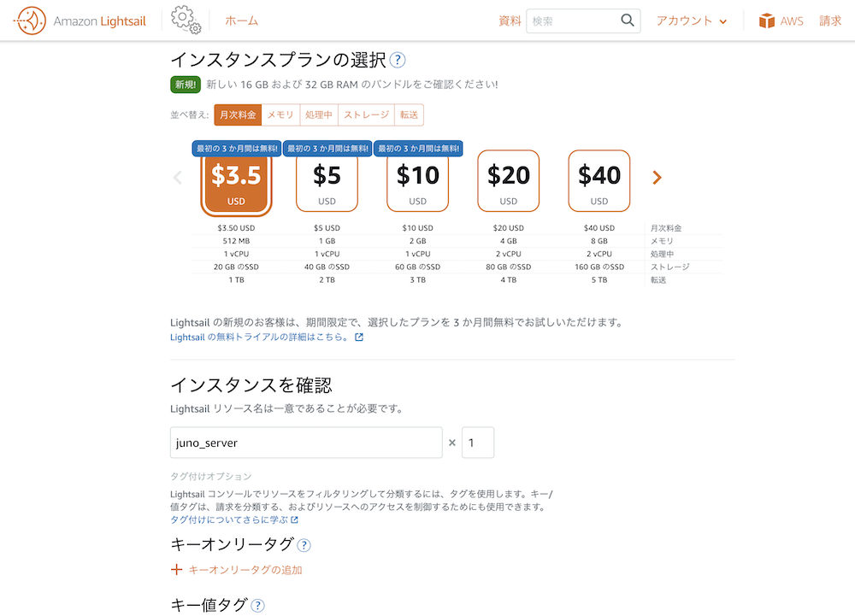855x616 pixels.
Task: Open the 資料 documentation link
Action: [x=510, y=21]
